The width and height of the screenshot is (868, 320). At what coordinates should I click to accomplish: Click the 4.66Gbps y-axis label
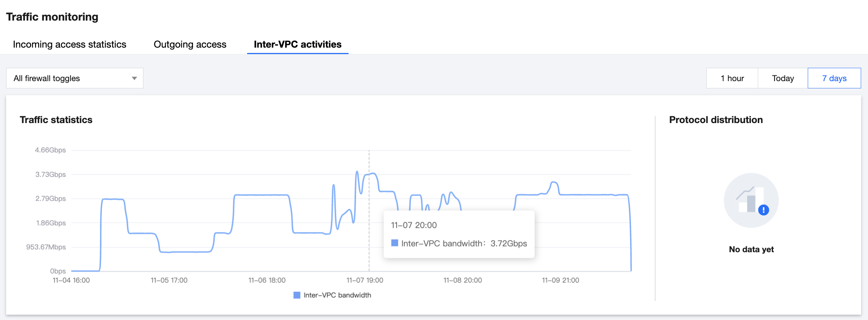point(50,150)
